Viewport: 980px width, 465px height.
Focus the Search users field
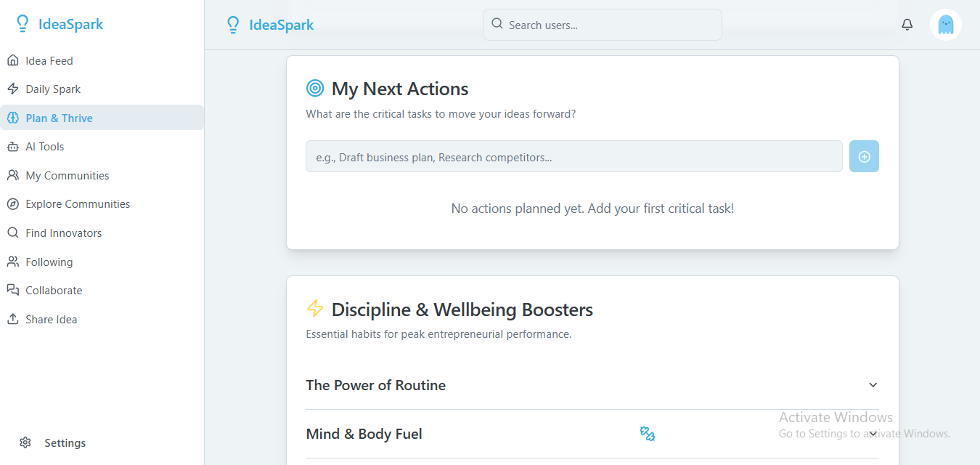tap(603, 25)
